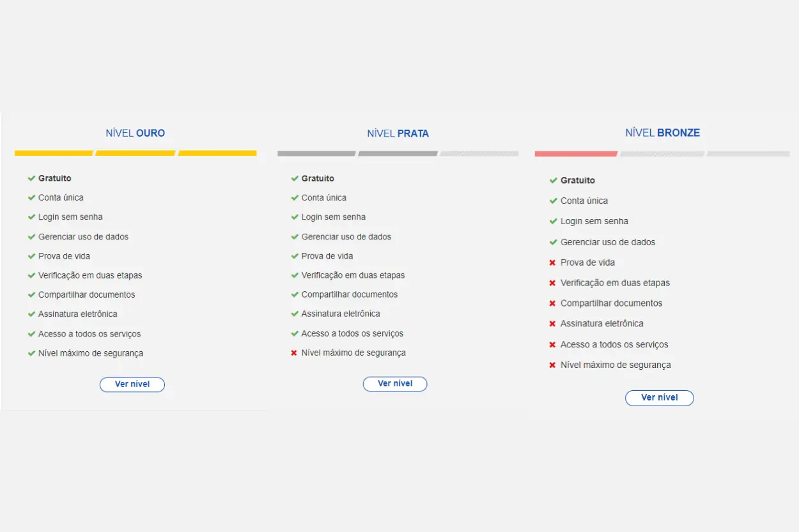
Task: Click the red X beside Nível máximo in Prata
Action: coord(294,353)
